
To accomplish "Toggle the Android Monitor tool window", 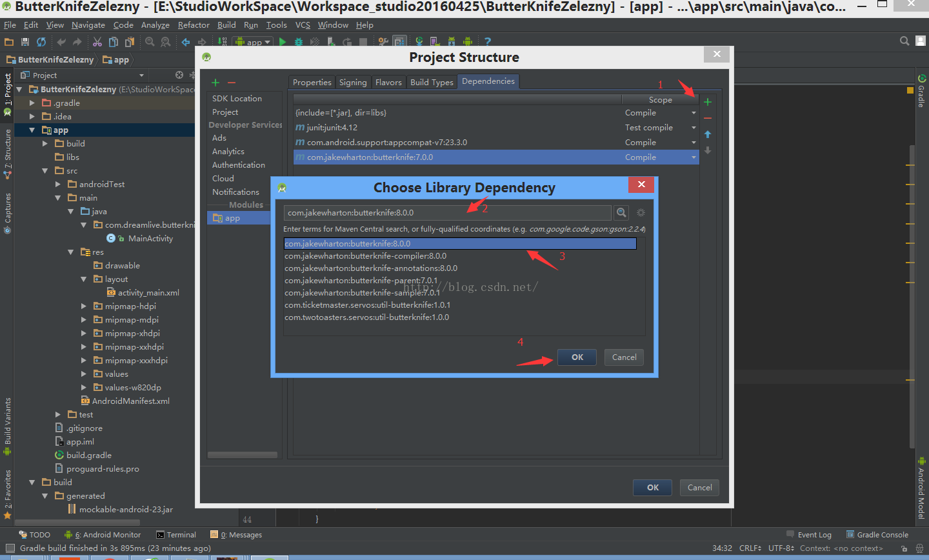I will coord(103,535).
